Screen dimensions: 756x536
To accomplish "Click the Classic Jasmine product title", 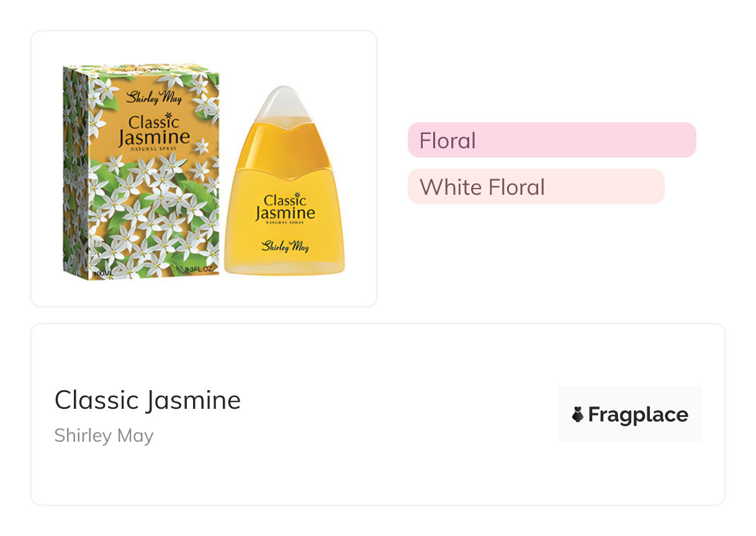I will tap(148, 400).
